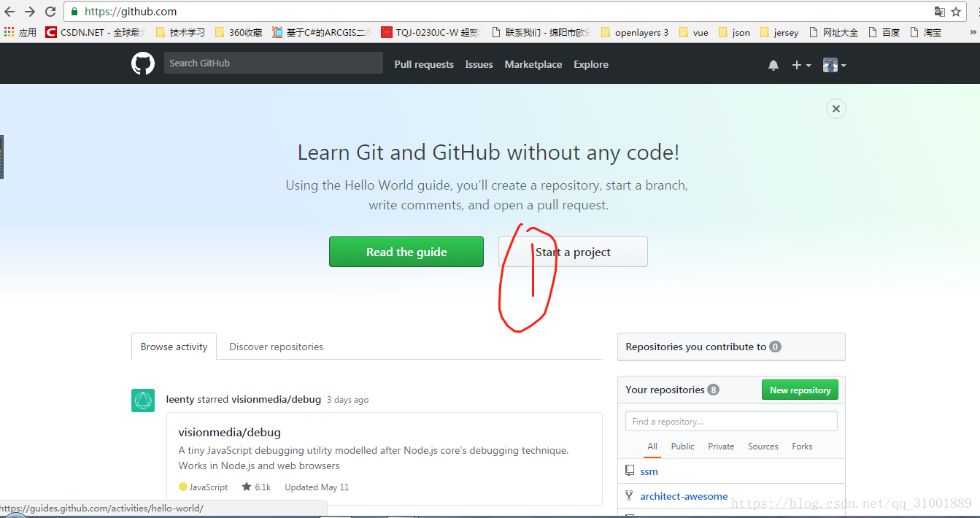The height and width of the screenshot is (518, 980).
Task: Click the leenty teal avatar icon
Action: 143,401
